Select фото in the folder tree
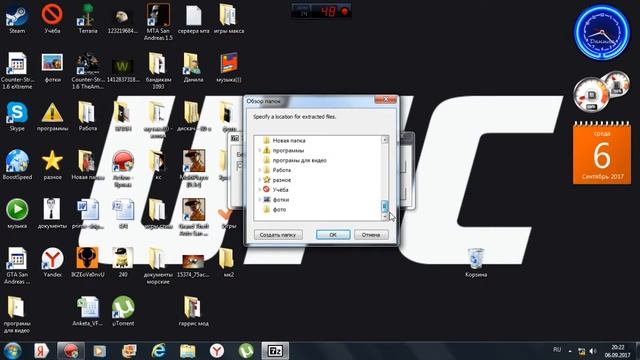Image resolution: width=640 pixels, height=360 pixels. point(279,209)
